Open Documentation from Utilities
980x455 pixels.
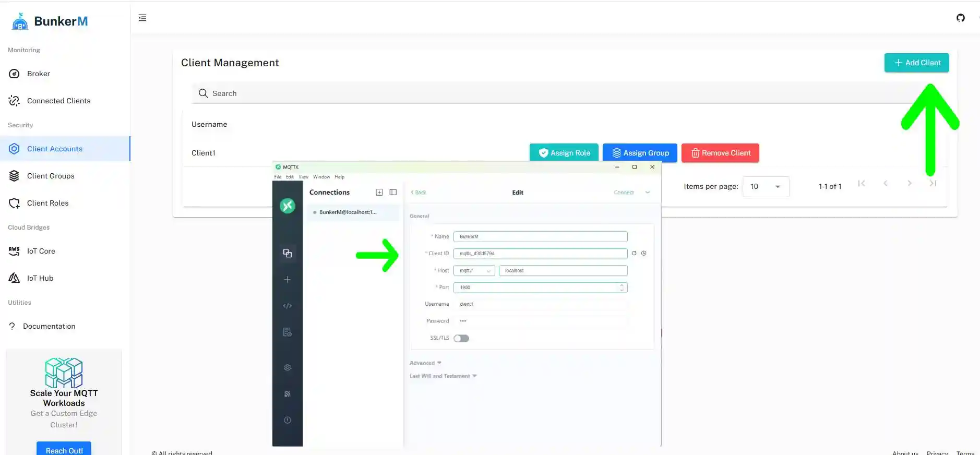[x=65, y=326]
